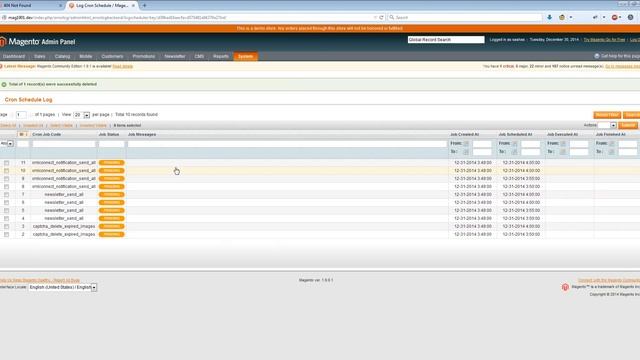This screenshot has height=360, width=640.
Task: Tick checkbox for cron log row 7
Action: (x=7, y=195)
